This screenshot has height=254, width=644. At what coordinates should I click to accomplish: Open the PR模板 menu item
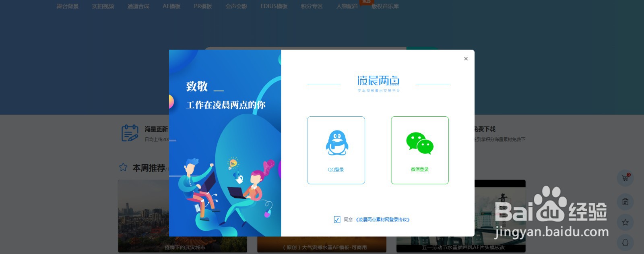point(203,6)
